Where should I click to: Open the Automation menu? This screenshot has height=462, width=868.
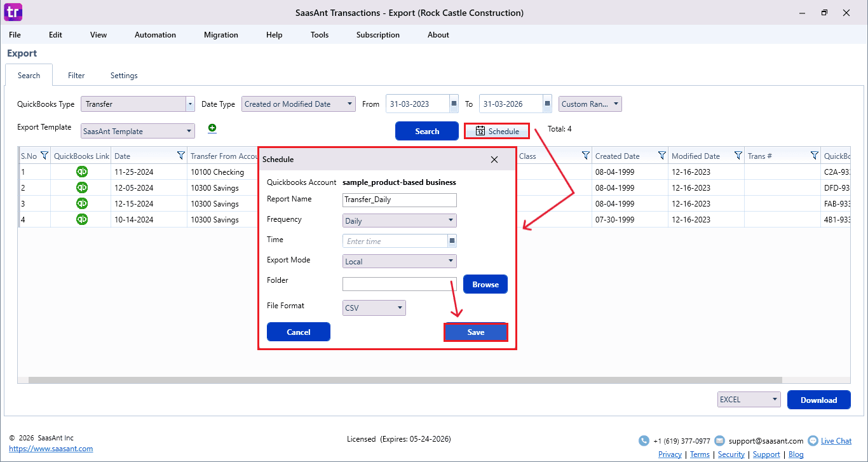(x=155, y=35)
